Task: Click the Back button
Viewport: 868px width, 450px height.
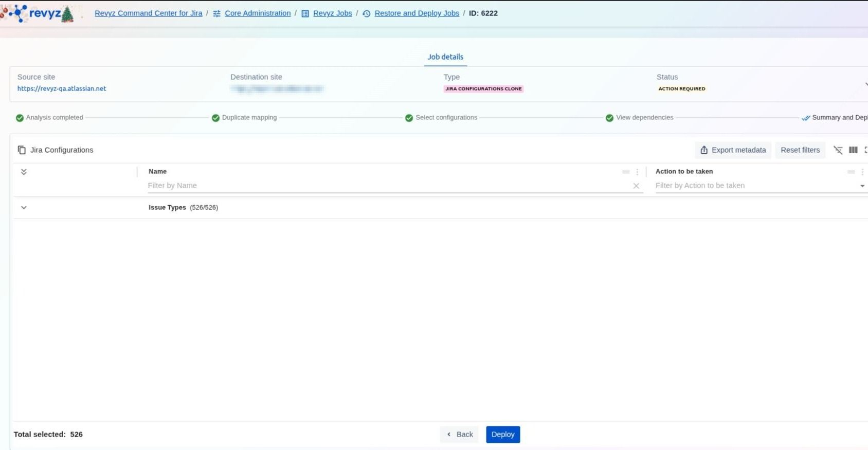Action: coord(459,435)
